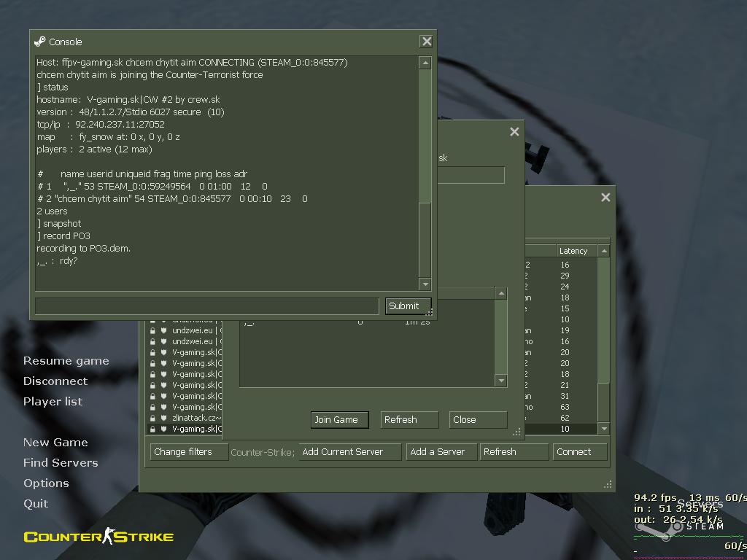This screenshot has width=747, height=560.
Task: Open Change filters in server browser
Action: coord(189,452)
